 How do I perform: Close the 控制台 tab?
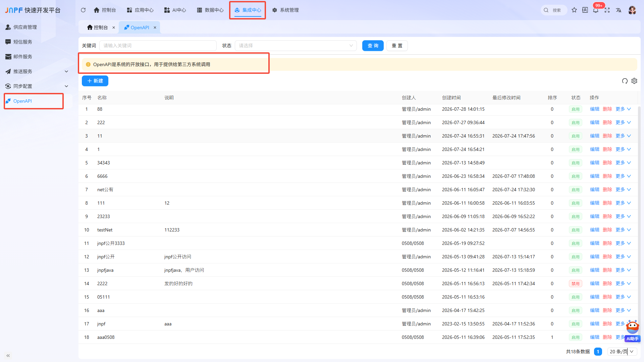coord(114,28)
